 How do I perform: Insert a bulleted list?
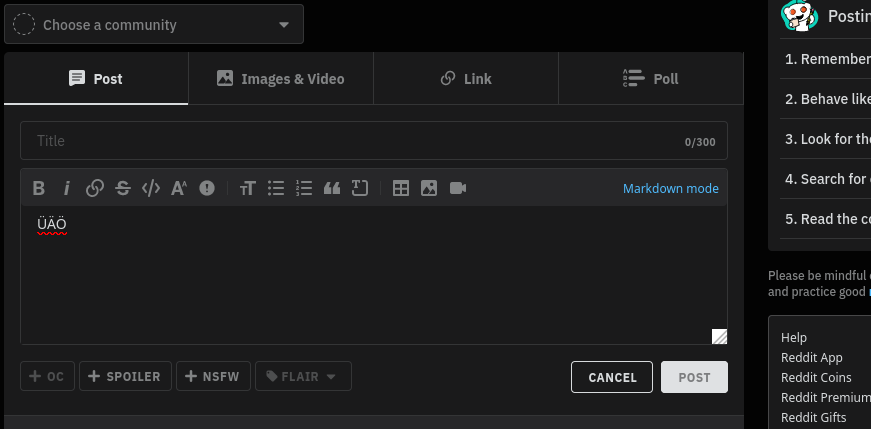point(276,188)
